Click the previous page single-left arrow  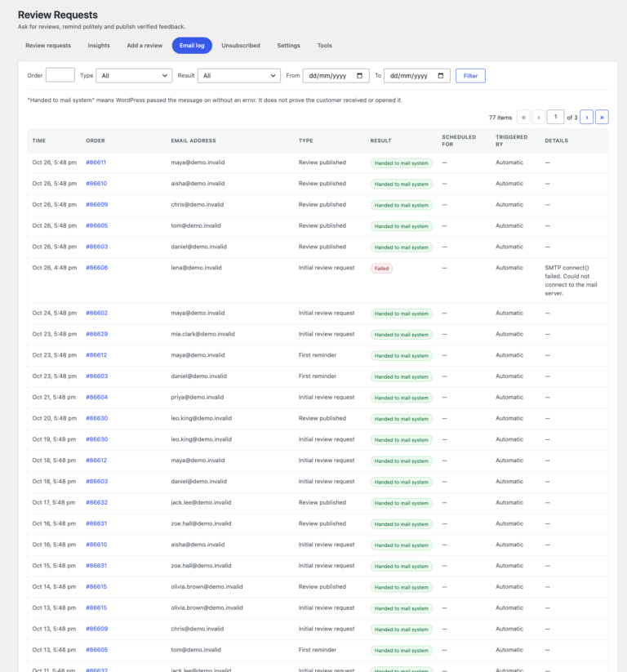[539, 117]
